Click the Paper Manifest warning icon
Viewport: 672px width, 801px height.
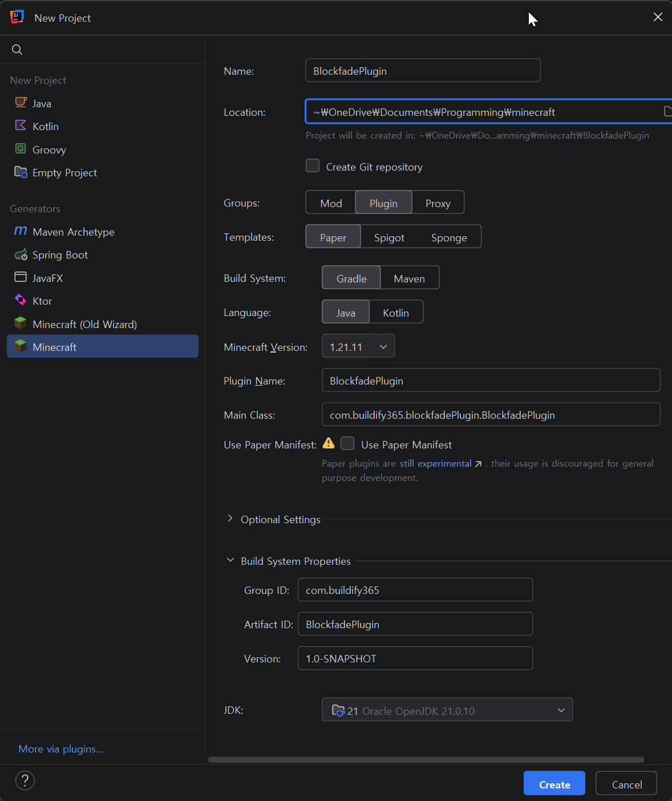coord(329,443)
